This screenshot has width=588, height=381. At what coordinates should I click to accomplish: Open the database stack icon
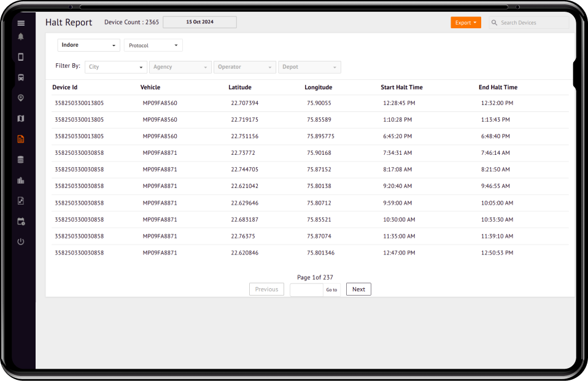21,160
